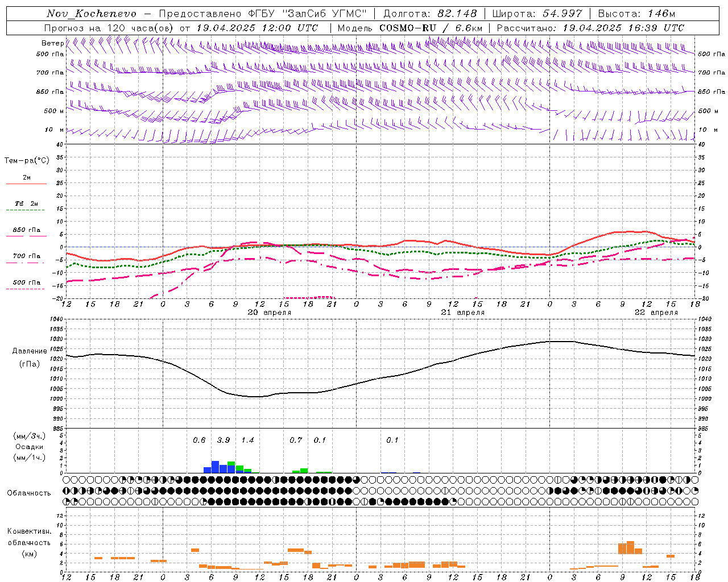Image resolution: width=728 pixels, height=582 pixels.
Task: Click the 3.9 precipitation amount
Action: click(224, 440)
